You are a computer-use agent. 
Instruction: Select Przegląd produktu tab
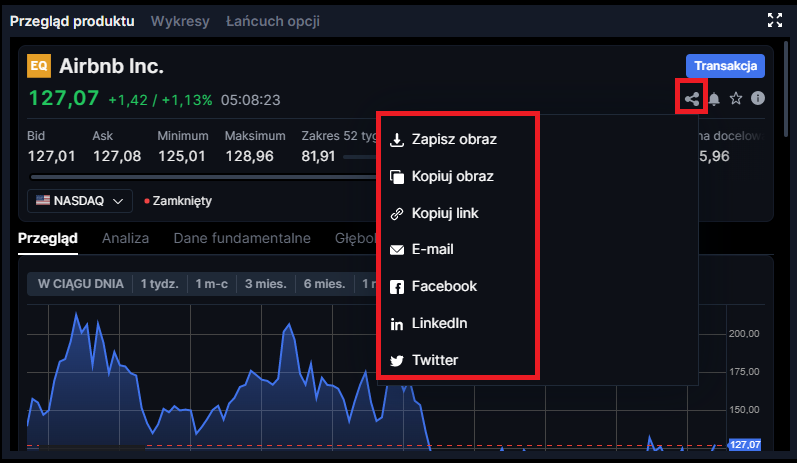(72, 21)
